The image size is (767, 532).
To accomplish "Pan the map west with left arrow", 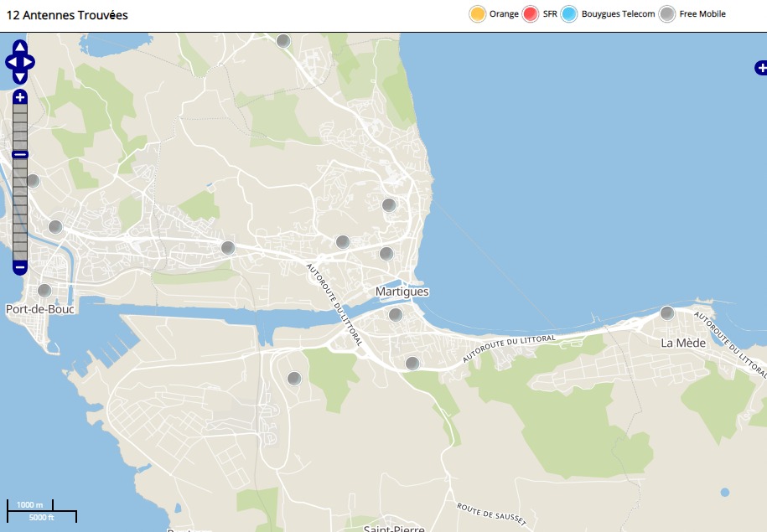I will 11,62.
